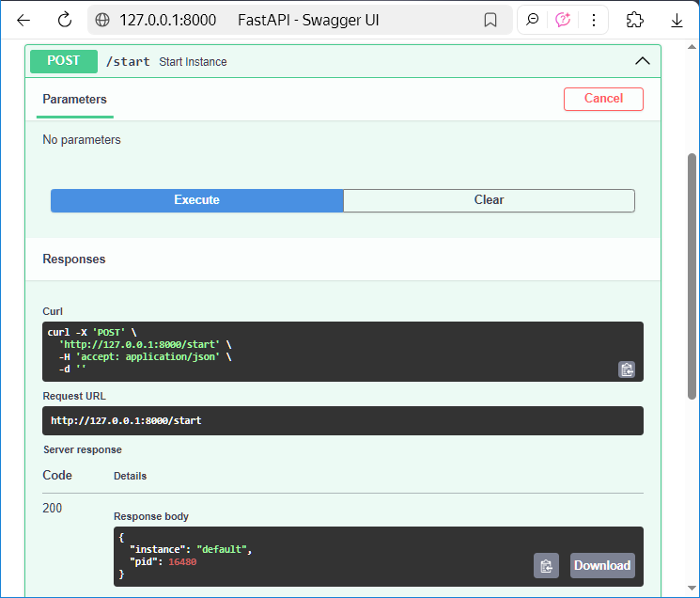The height and width of the screenshot is (598, 700).
Task: Open the search zoom icon in toolbar
Action: point(532,20)
